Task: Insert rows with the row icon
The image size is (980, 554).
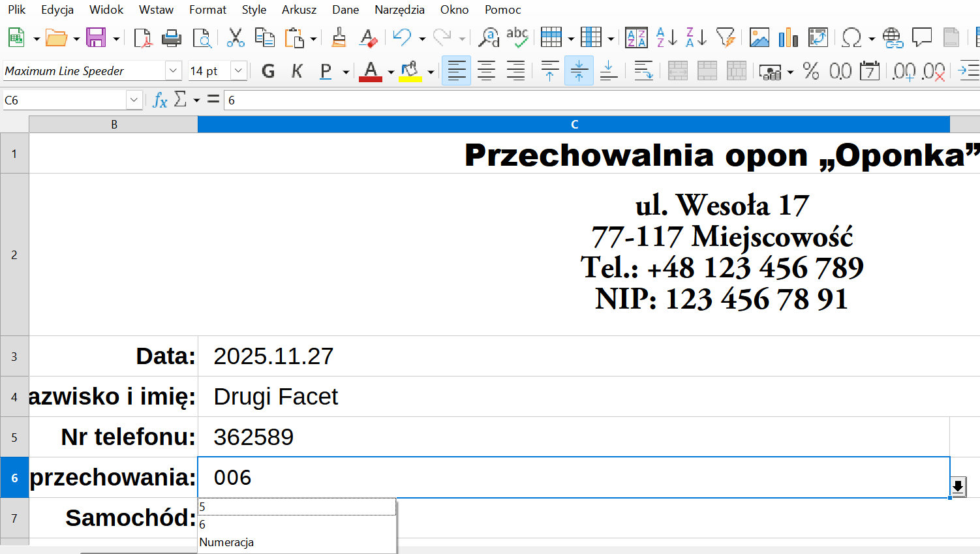Action: [x=551, y=38]
